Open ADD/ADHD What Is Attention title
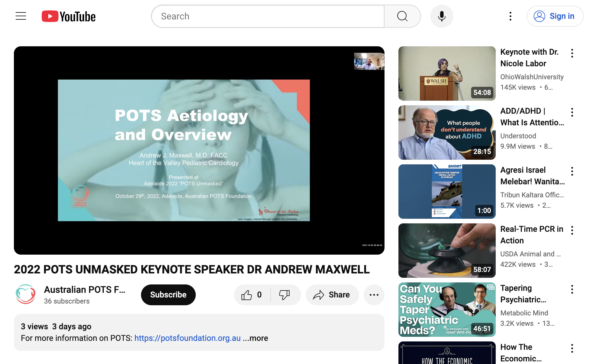This screenshot has height=364, width=593. point(532,117)
